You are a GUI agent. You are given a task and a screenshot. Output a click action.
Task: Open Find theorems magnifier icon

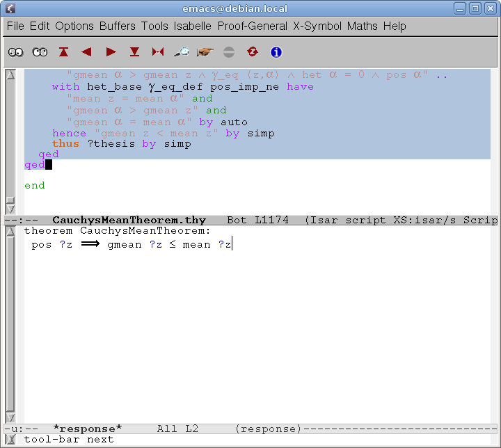click(x=182, y=52)
